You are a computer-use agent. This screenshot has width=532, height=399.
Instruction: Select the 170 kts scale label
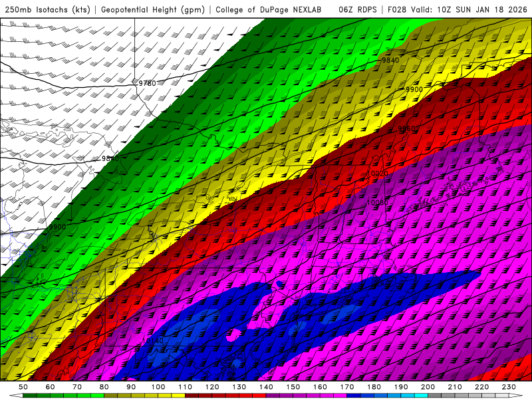pos(346,387)
